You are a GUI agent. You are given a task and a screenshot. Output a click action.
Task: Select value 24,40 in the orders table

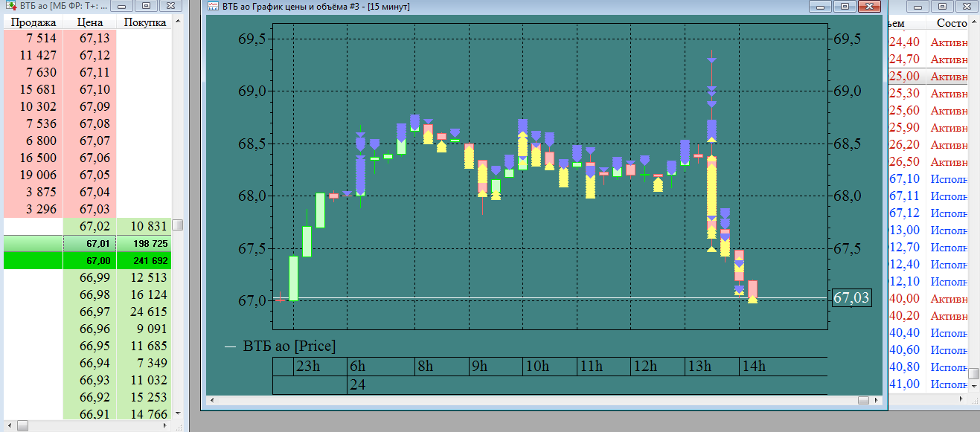[x=904, y=42]
